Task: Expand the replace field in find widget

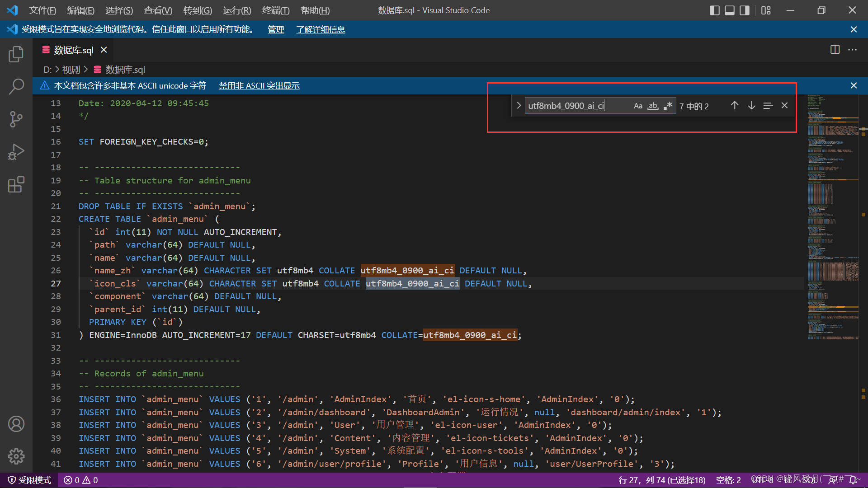Action: [519, 106]
